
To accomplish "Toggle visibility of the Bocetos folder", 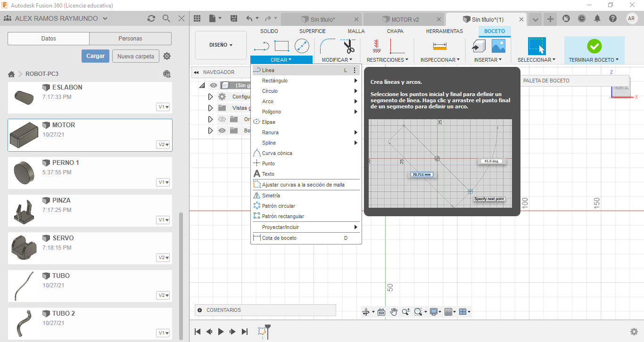I will tap(222, 130).
